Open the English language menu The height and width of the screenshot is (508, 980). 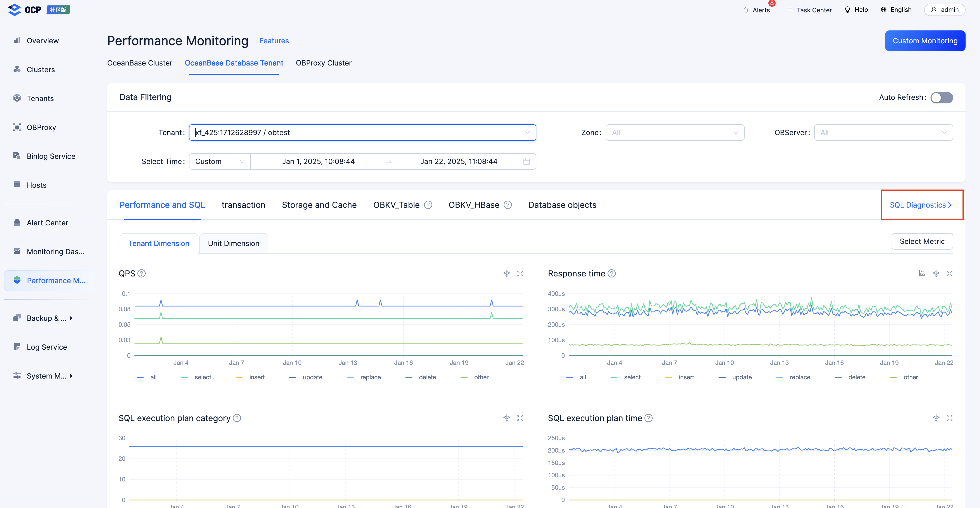pyautogui.click(x=896, y=10)
